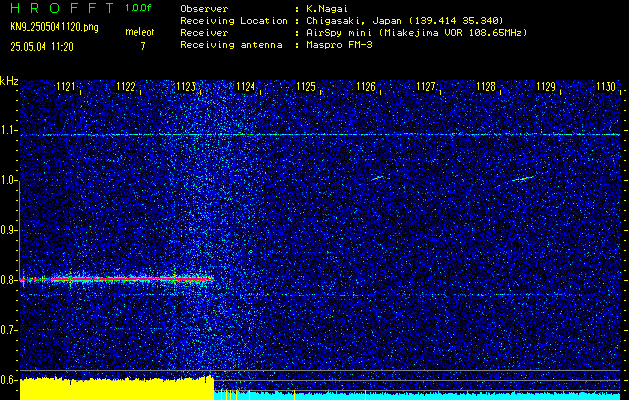Click the 'Observer' field label

pyautogui.click(x=204, y=9)
